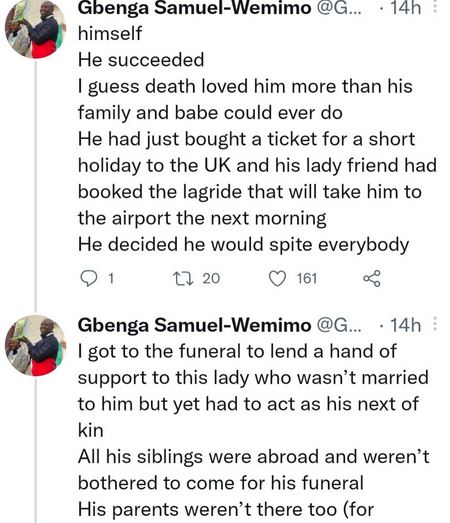Retweet the post with 20 retweets
450x523 pixels.
183,278
